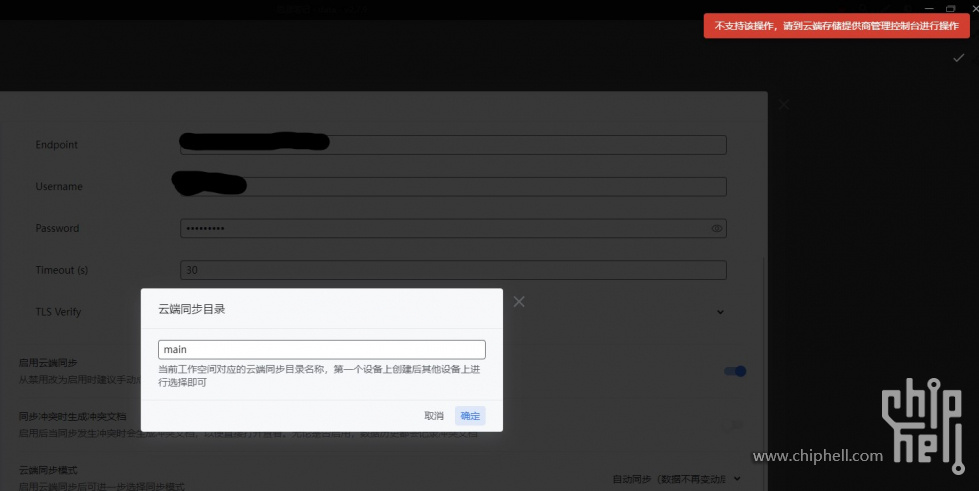
Task: Click the TLS Verify label
Action: pos(58,312)
